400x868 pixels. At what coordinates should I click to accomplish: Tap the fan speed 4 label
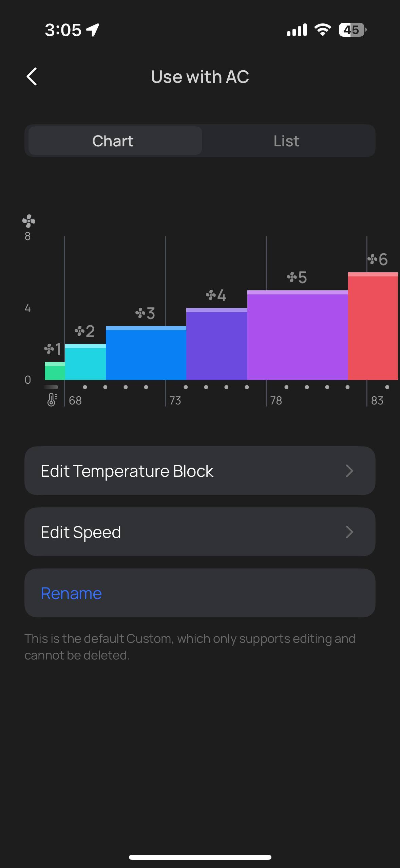pos(216,295)
